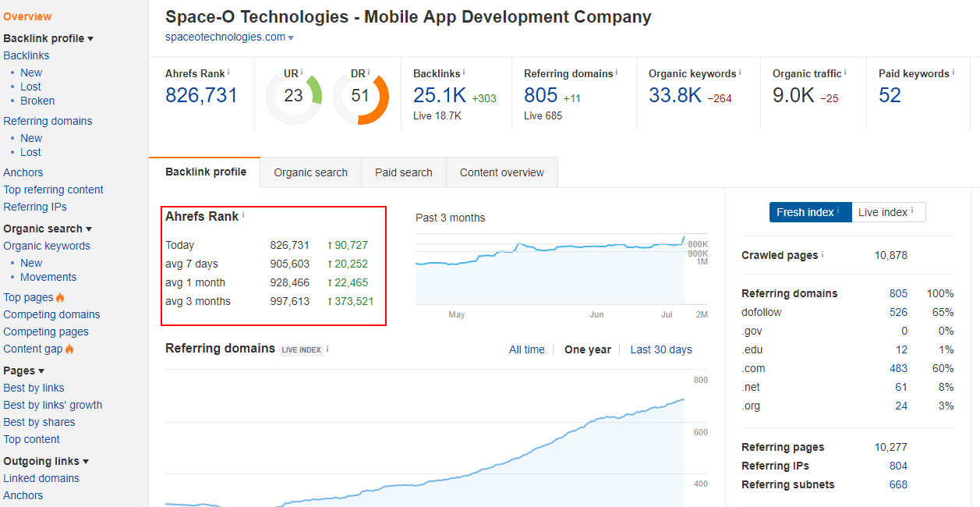Click the avg 3 months value 997,613
This screenshot has width=980, height=507.
tap(290, 301)
